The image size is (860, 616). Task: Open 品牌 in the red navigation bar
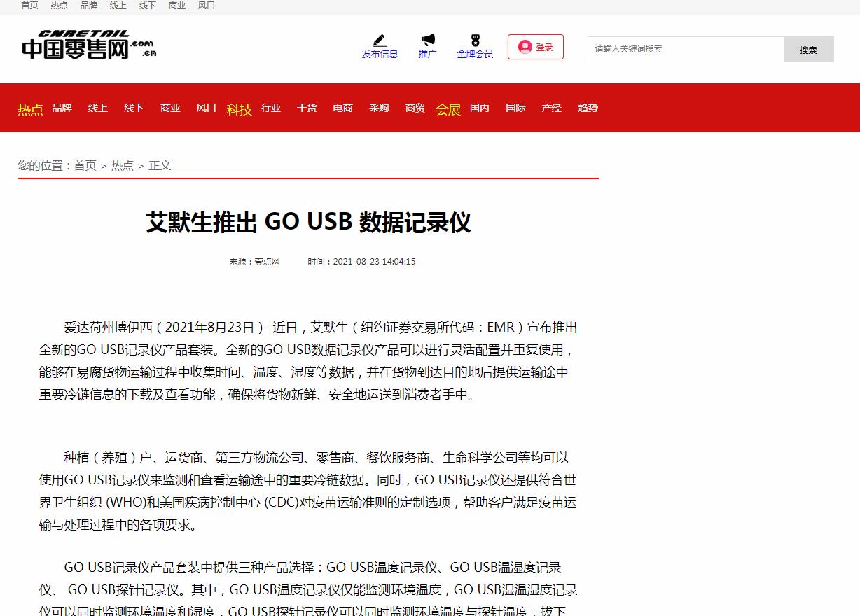coord(62,108)
